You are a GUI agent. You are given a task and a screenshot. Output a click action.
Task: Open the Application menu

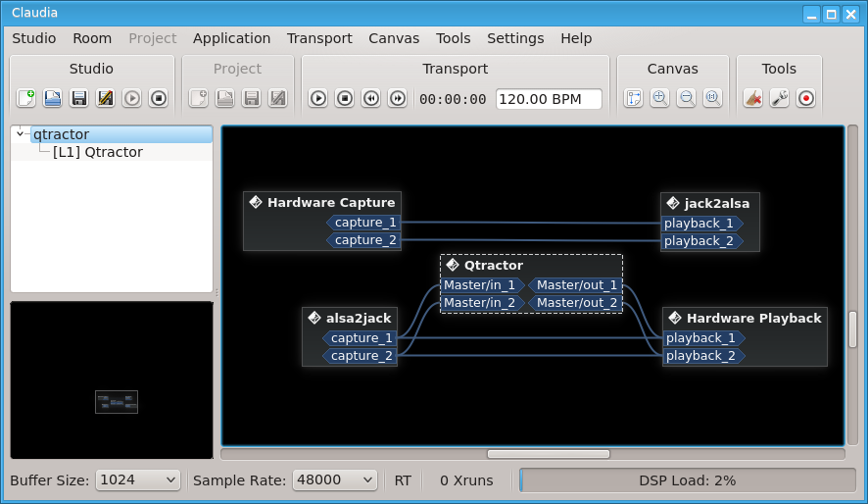click(231, 38)
